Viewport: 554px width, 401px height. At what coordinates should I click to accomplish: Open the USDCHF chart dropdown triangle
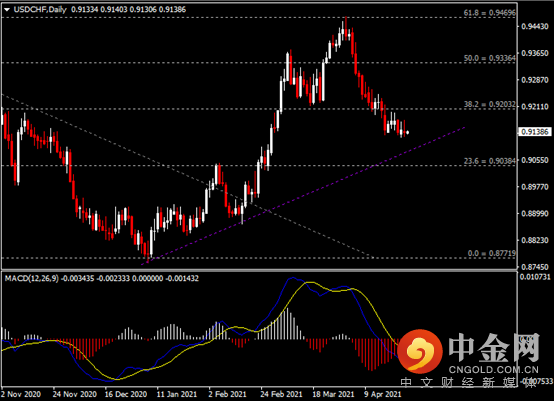tap(7, 10)
